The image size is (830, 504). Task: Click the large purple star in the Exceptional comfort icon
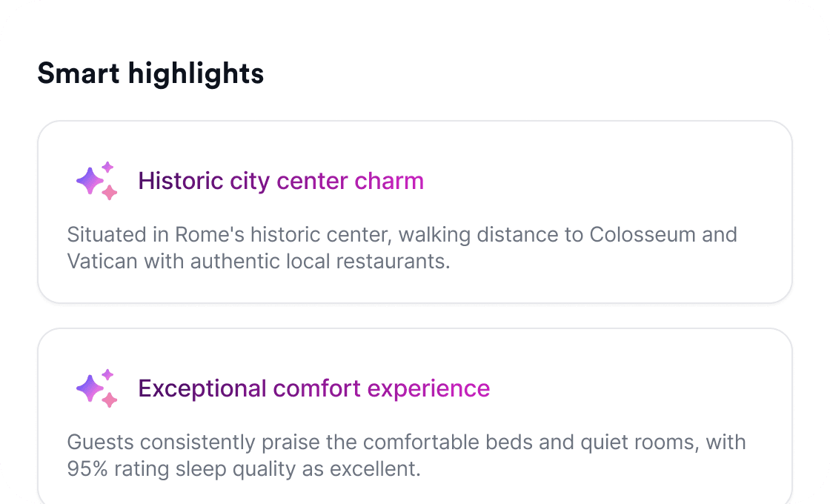tap(89, 388)
